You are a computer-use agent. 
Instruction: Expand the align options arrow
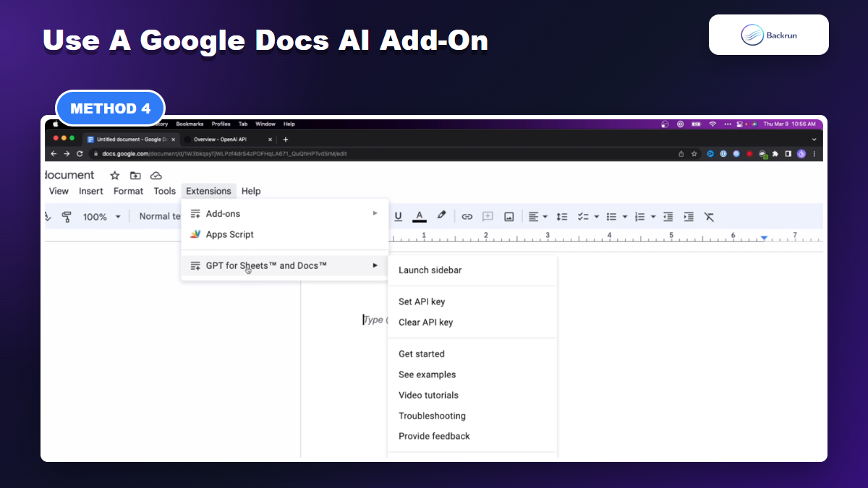pos(545,217)
